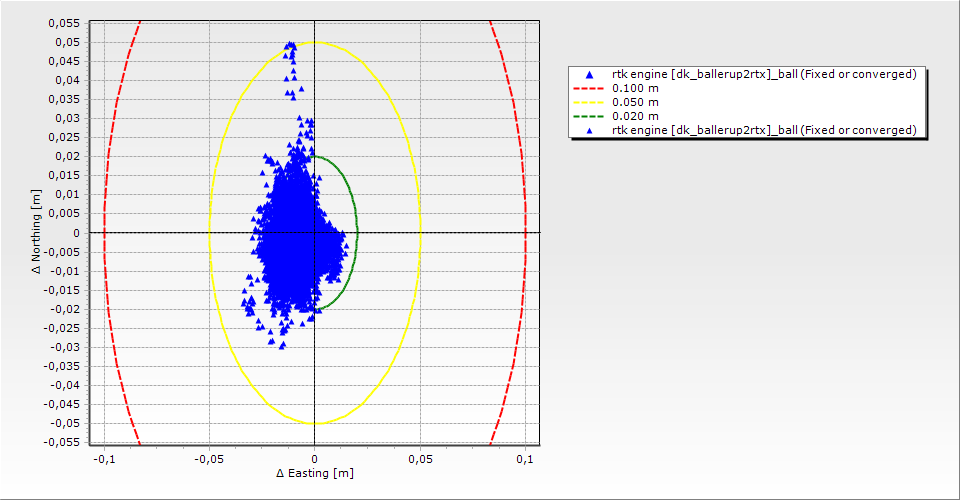Click the '-0,025' Northing tick label

tap(62, 327)
